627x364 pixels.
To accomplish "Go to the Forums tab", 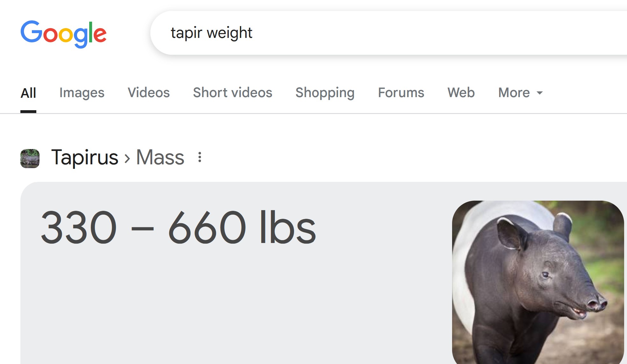I will click(x=401, y=93).
